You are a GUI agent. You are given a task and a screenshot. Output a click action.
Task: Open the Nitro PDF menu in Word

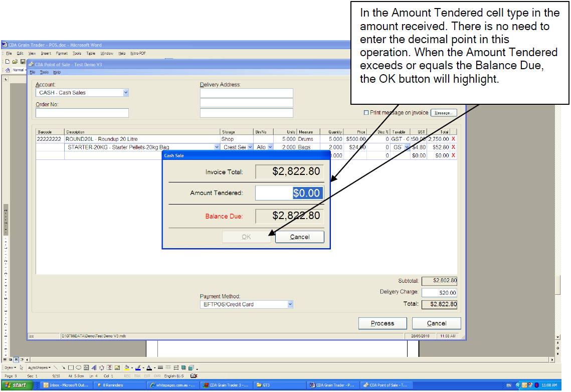[x=138, y=53]
